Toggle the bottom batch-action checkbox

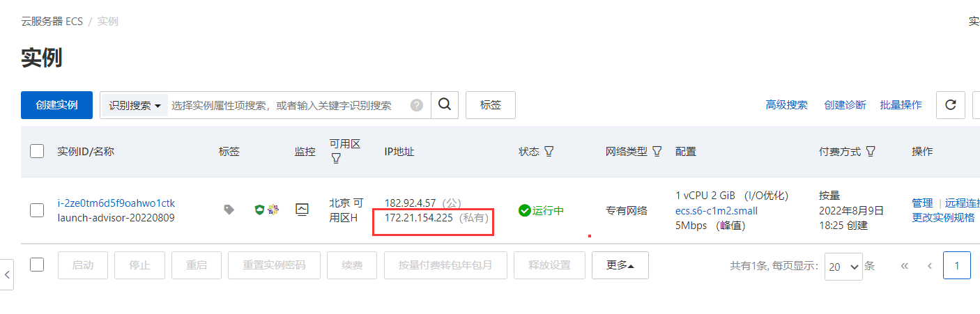[37, 265]
